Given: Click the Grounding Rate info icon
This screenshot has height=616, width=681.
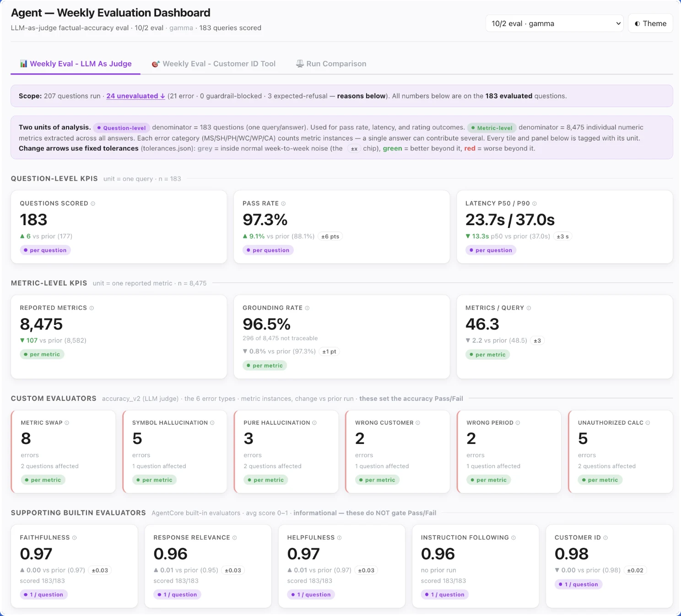Looking at the screenshot, I should (307, 308).
